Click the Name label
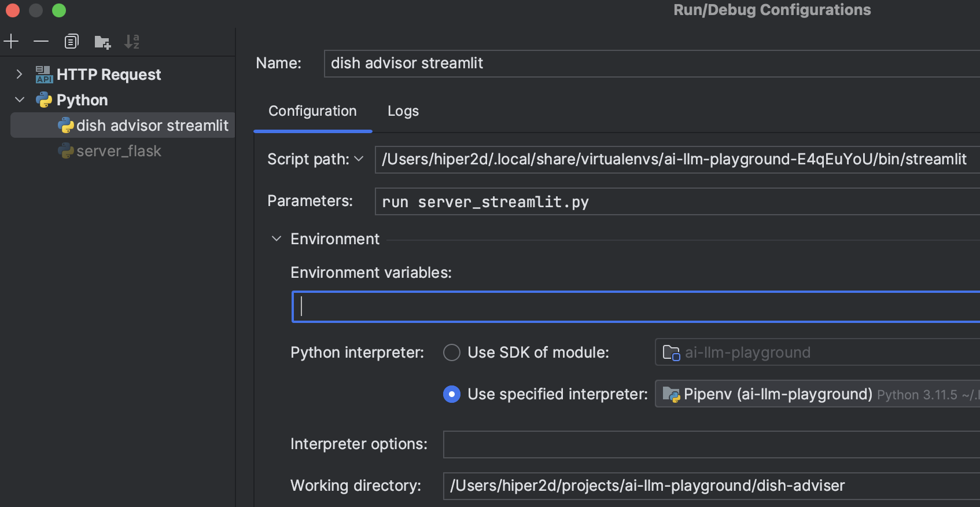The height and width of the screenshot is (507, 980). pyautogui.click(x=279, y=63)
